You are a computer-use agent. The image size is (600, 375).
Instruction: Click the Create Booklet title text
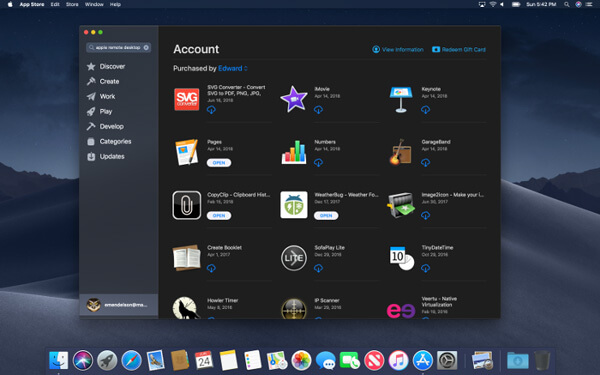tap(224, 248)
